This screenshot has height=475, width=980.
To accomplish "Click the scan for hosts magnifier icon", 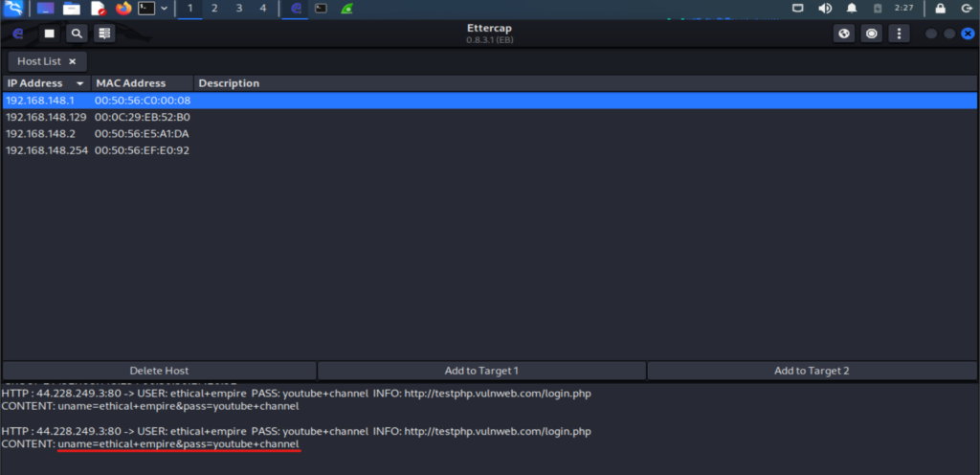I will click(x=77, y=34).
